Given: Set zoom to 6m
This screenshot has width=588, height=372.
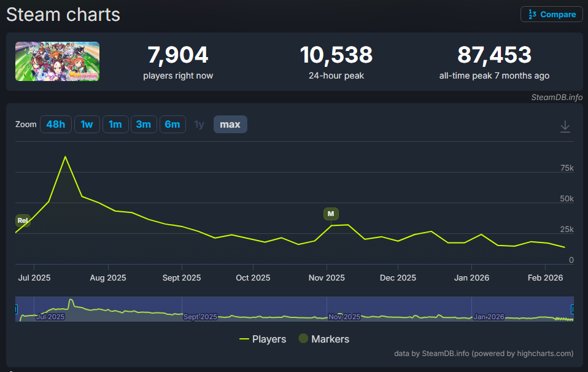Looking at the screenshot, I should tap(172, 124).
